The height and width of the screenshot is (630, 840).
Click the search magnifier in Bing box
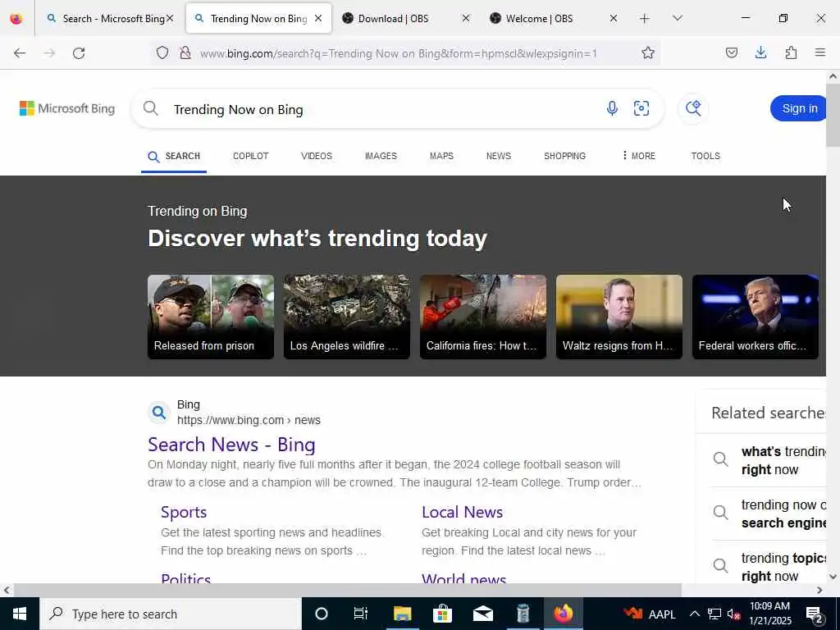click(x=151, y=109)
